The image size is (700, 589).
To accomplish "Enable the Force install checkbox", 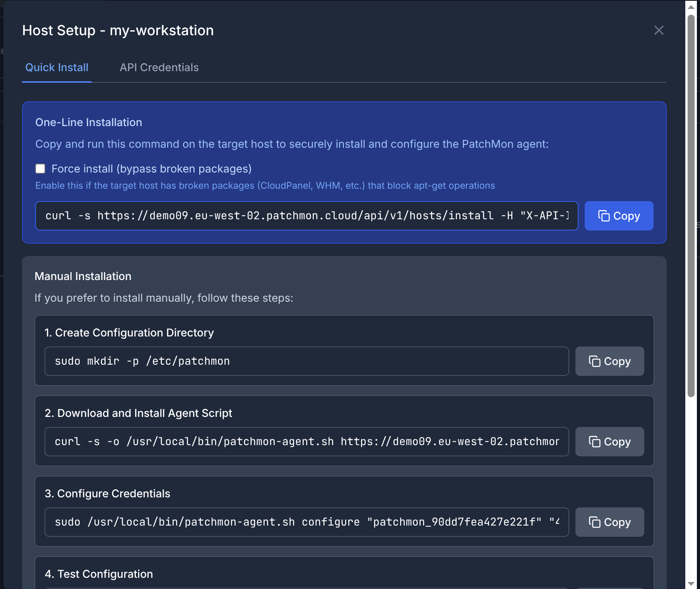I will click(40, 169).
